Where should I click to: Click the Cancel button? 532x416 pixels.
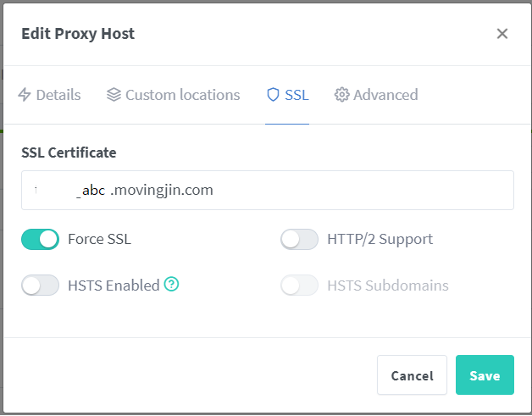point(412,375)
